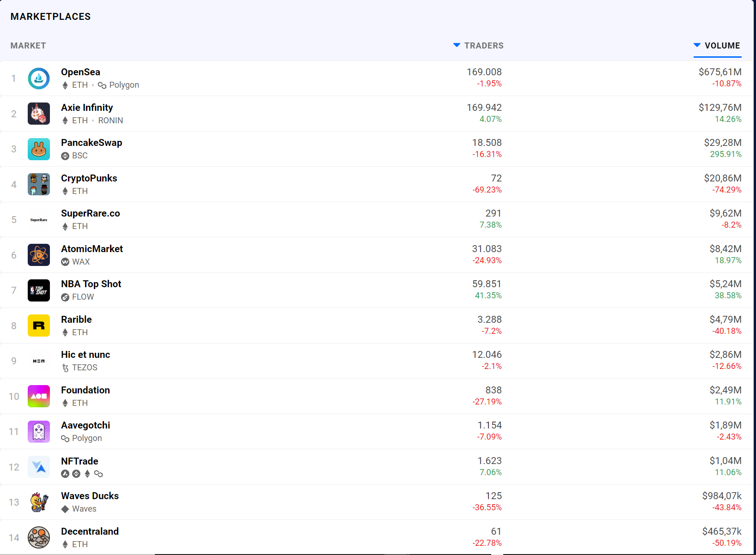The height and width of the screenshot is (555, 756).
Task: Sort by the TRADERS column dropdown arrow
Action: 457,45
